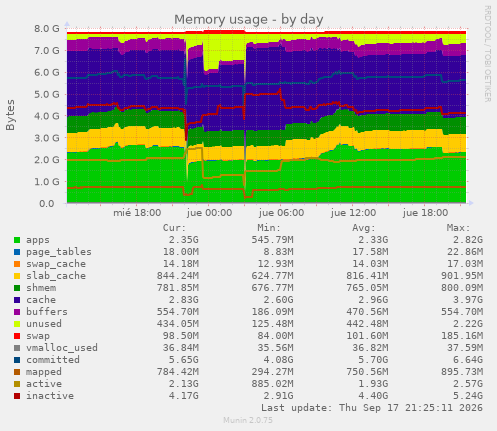Click the shmem dark green legend swatch
497x431 pixels.
tap(17, 288)
